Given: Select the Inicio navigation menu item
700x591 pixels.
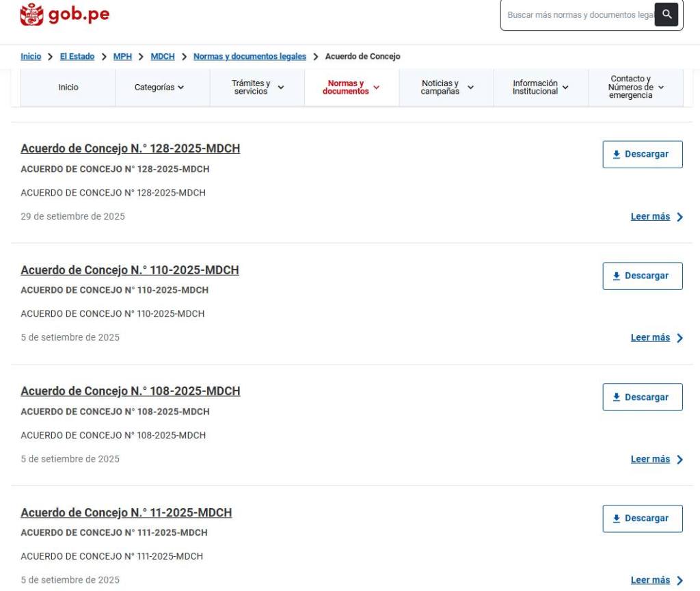Looking at the screenshot, I should pos(68,88).
